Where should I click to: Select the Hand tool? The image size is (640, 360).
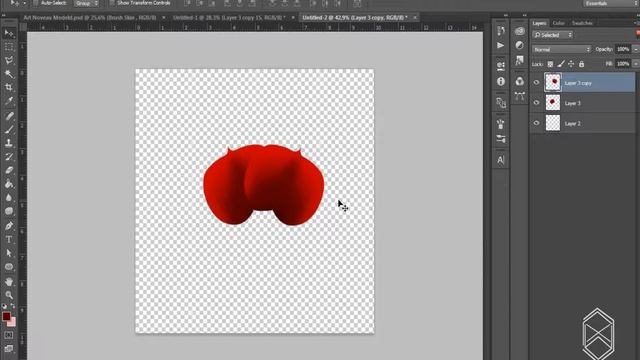click(9, 282)
